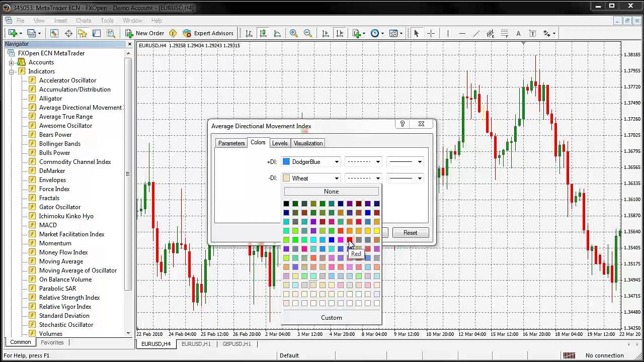Switch to the GBPUSD,H1 chart tab
Image resolution: width=644 pixels, height=362 pixels.
coord(236,344)
